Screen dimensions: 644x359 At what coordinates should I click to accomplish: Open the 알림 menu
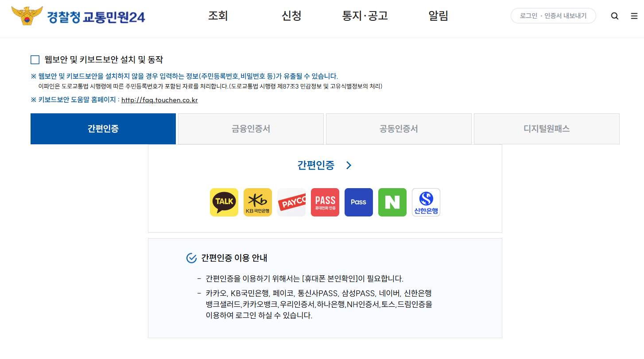point(438,16)
